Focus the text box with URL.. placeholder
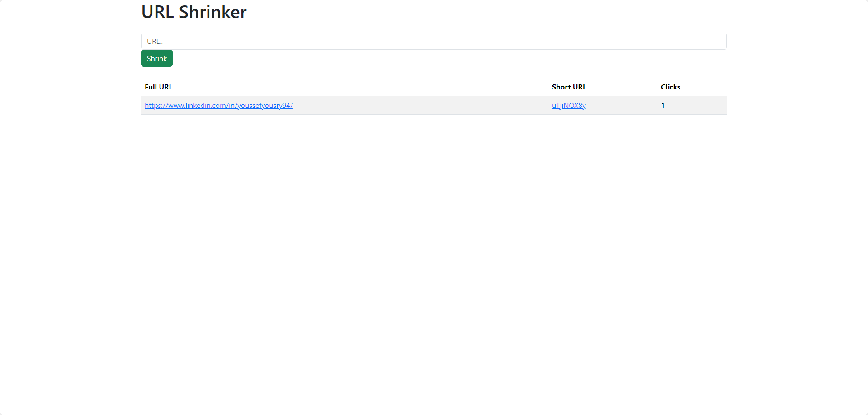868x415 pixels. coord(434,41)
